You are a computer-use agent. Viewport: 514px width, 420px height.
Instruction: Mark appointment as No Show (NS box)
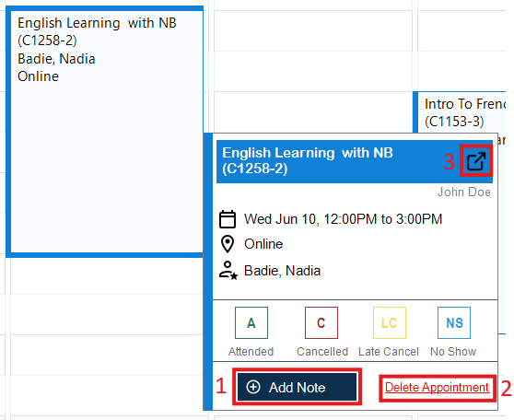454,322
